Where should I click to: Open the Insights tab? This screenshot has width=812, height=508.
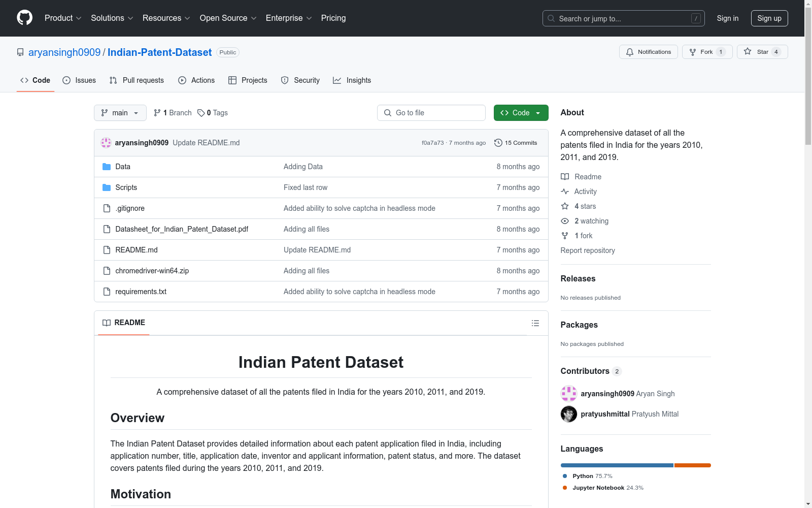352,80
